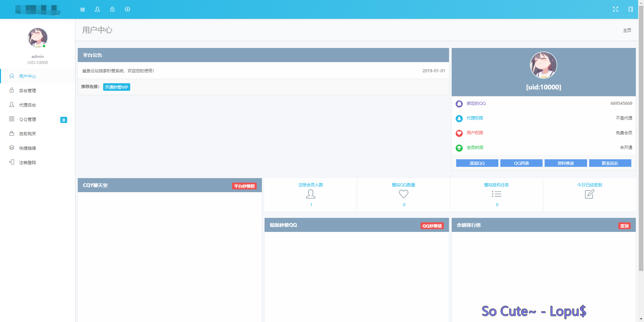This screenshot has width=644, height=322.
Task: Click the user profile icon in top bar
Action: pos(97,9)
